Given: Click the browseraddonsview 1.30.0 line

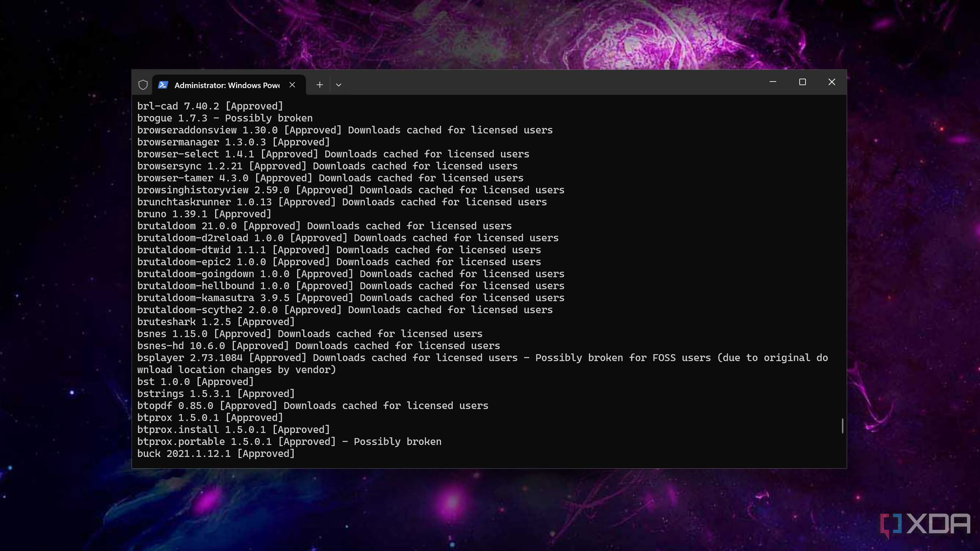Looking at the screenshot, I should [345, 130].
